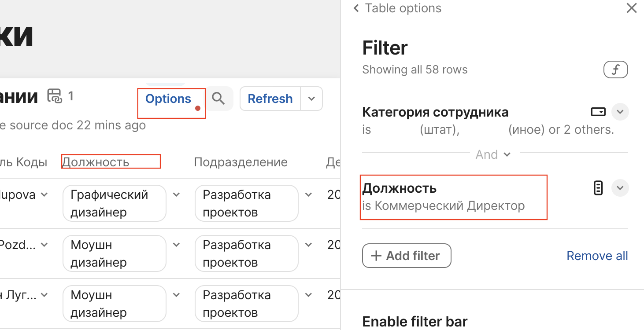The image size is (644, 330).
Task: Open the table Options menu
Action: click(x=168, y=99)
